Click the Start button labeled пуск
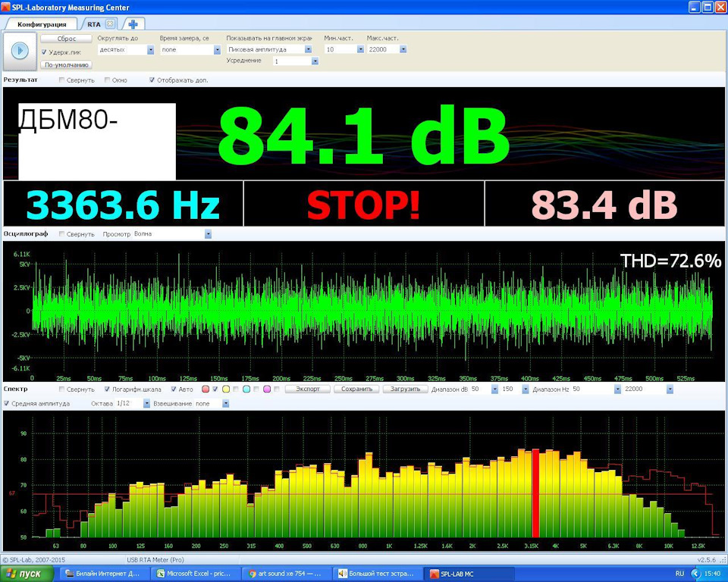This screenshot has width=728, height=582. click(x=27, y=574)
